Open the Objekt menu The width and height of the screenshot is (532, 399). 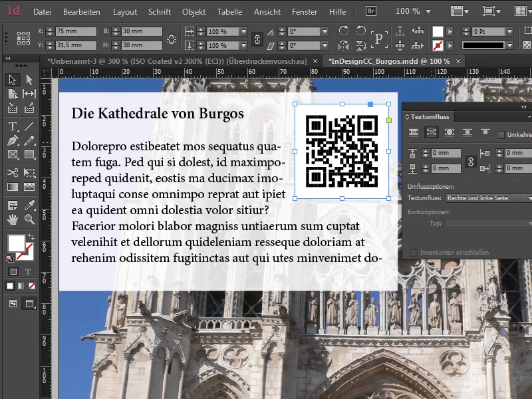click(x=194, y=12)
